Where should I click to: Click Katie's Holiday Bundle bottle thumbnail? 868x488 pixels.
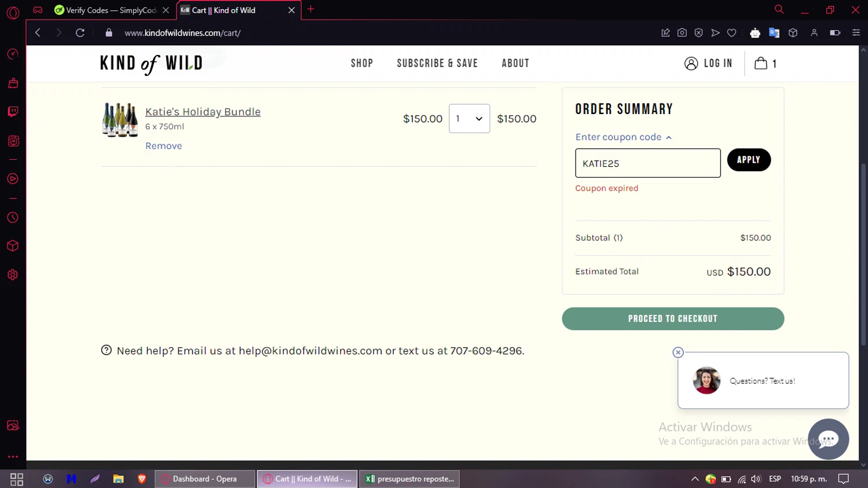point(120,120)
